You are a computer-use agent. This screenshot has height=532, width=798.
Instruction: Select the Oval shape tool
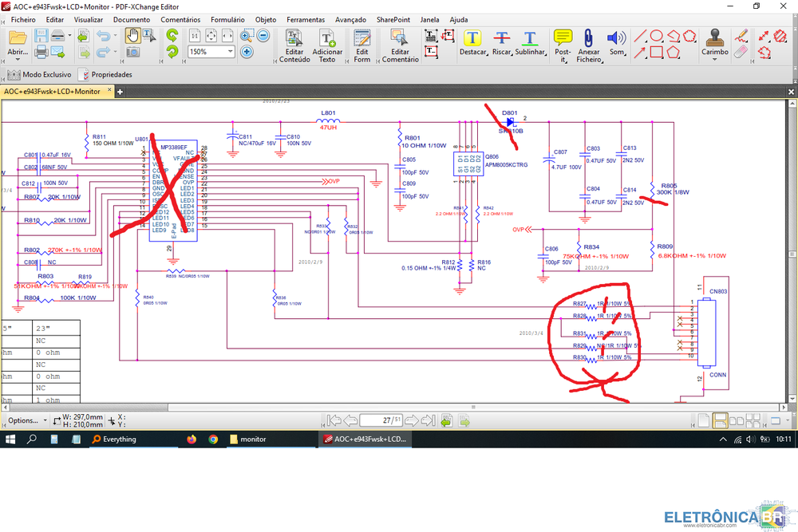coord(656,36)
